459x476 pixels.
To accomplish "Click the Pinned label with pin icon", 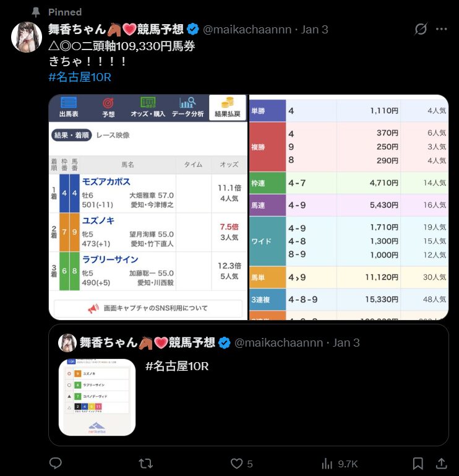I will (57, 12).
